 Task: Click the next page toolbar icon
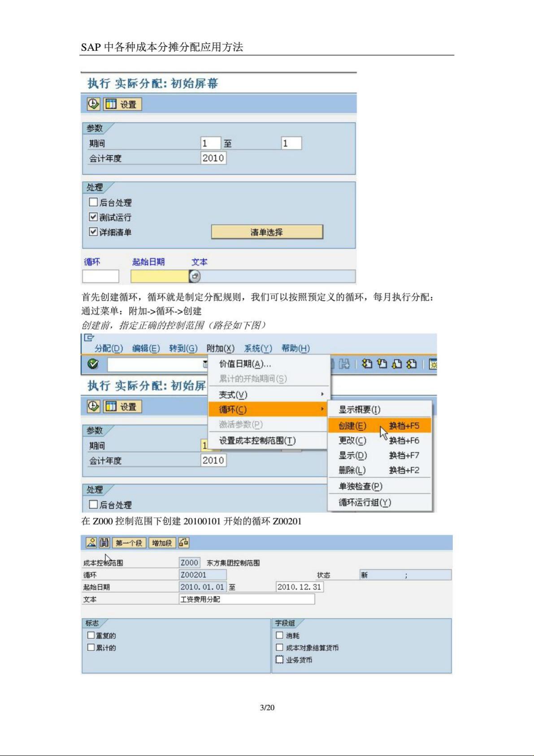[396, 364]
